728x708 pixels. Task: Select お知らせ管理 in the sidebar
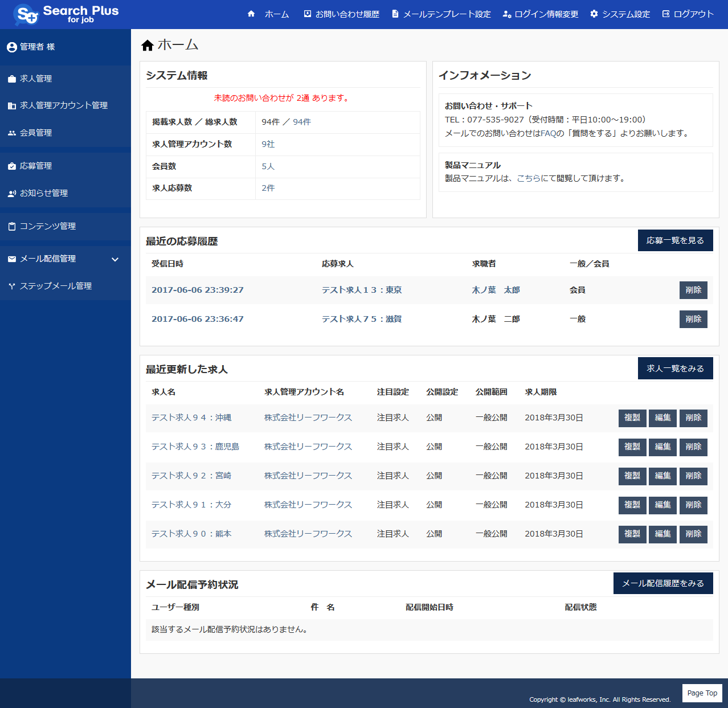click(43, 193)
